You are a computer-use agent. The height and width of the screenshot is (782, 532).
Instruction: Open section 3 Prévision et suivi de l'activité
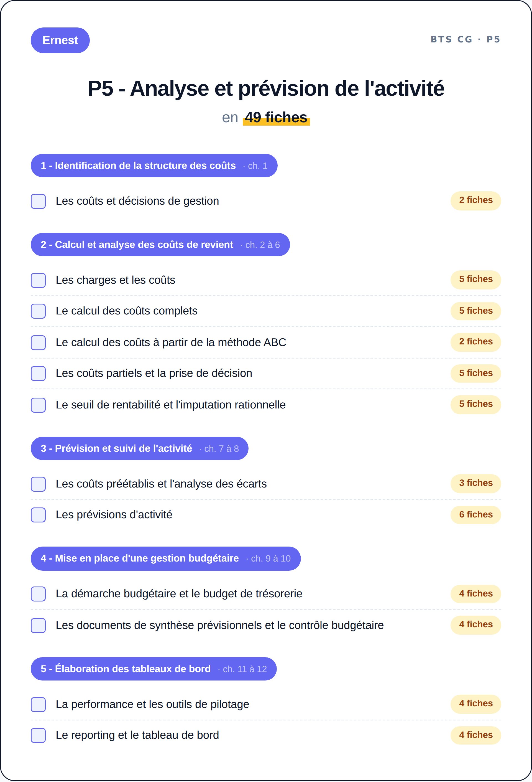140,448
